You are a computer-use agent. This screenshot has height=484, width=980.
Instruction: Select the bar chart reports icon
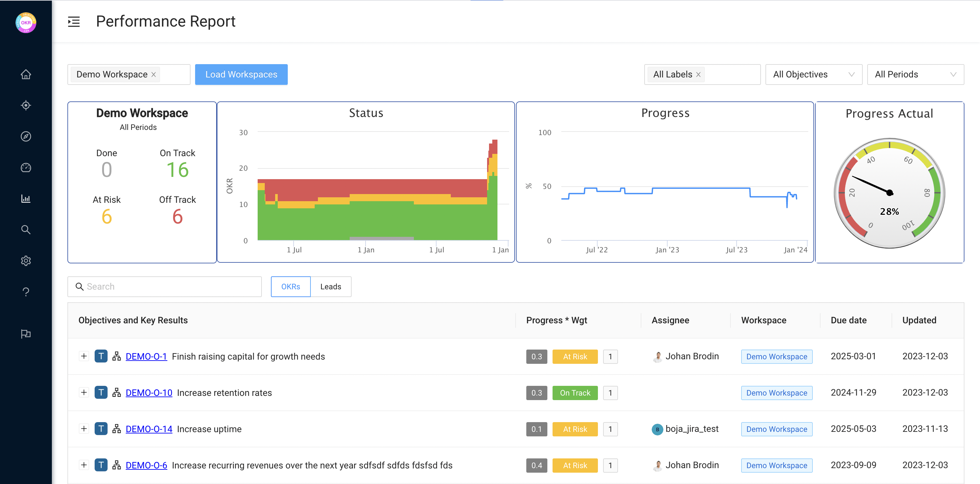pyautogui.click(x=26, y=199)
